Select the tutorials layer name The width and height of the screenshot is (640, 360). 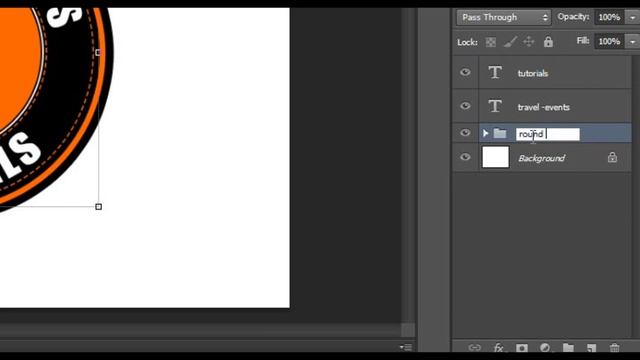pos(533,73)
